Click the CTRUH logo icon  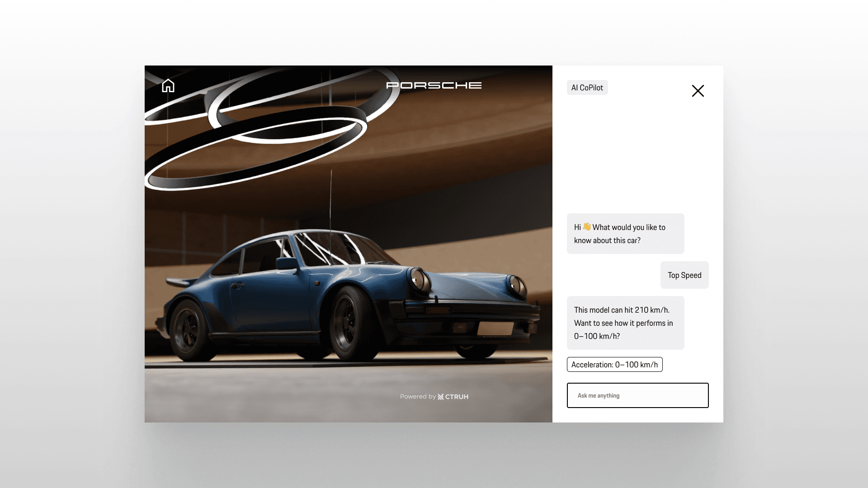(441, 397)
